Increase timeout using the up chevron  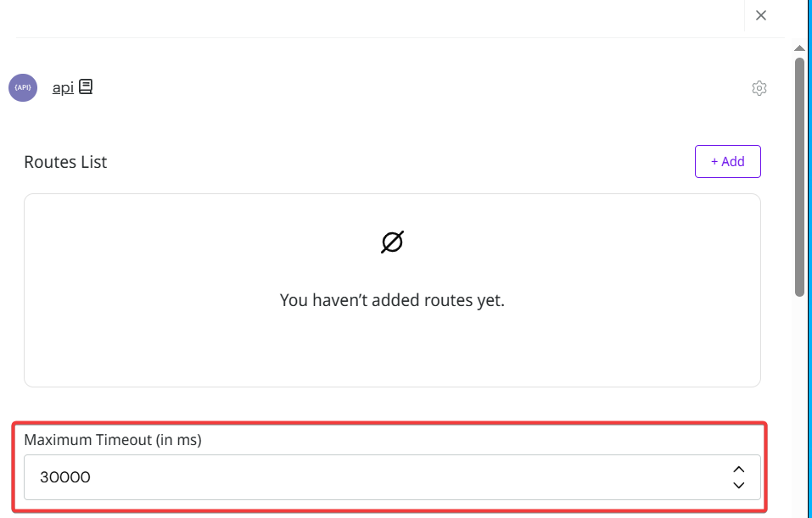point(738,469)
